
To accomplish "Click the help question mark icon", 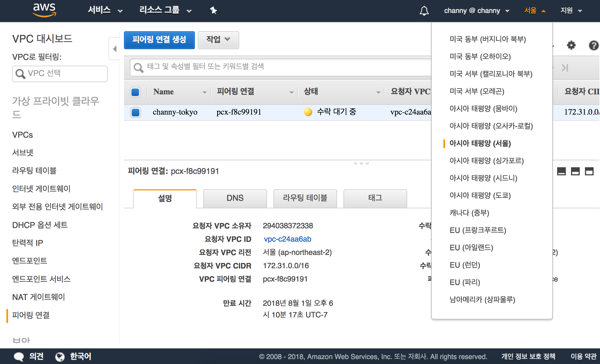I will (593, 45).
